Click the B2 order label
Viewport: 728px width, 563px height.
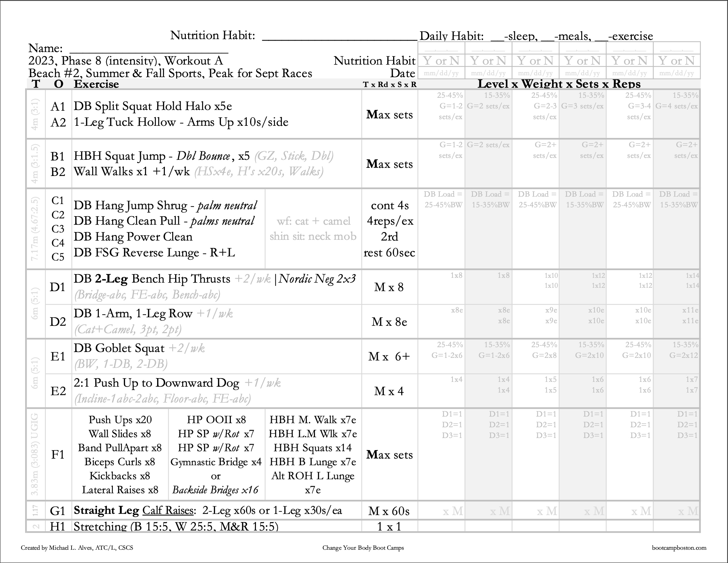click(x=58, y=172)
